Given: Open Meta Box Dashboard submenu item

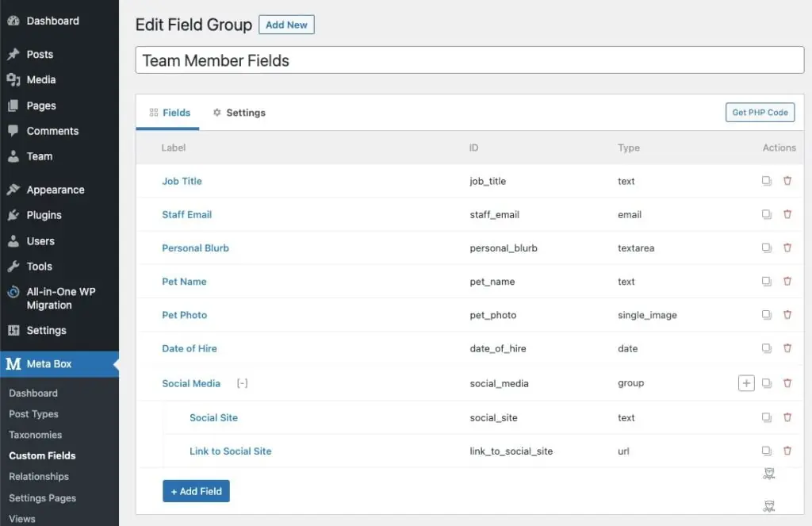Looking at the screenshot, I should (33, 394).
